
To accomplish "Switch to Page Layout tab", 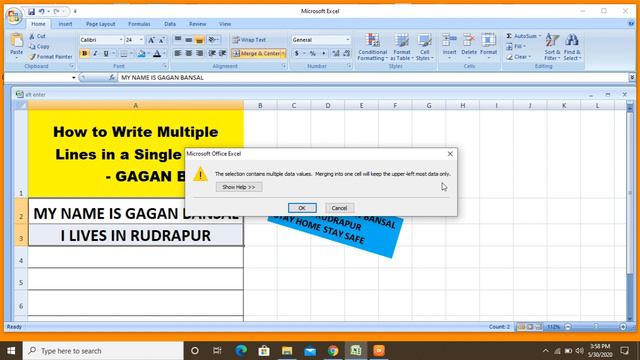I will coord(100,24).
